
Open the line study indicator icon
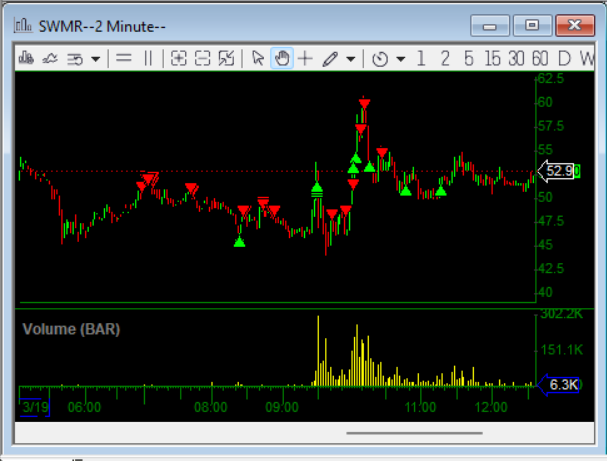[50, 59]
